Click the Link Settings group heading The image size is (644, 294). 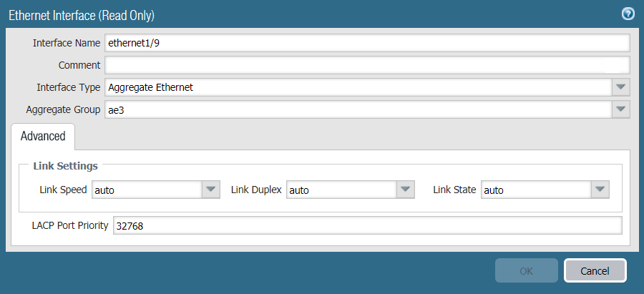tap(66, 166)
